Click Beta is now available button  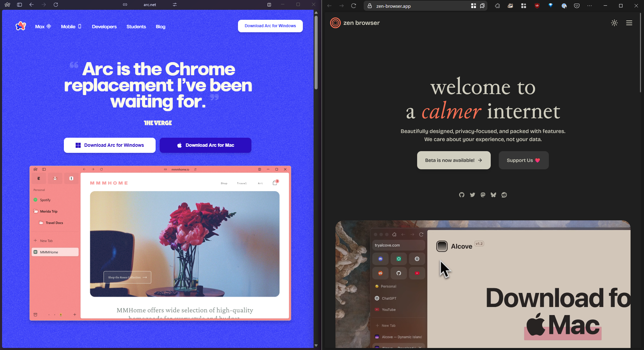click(454, 160)
